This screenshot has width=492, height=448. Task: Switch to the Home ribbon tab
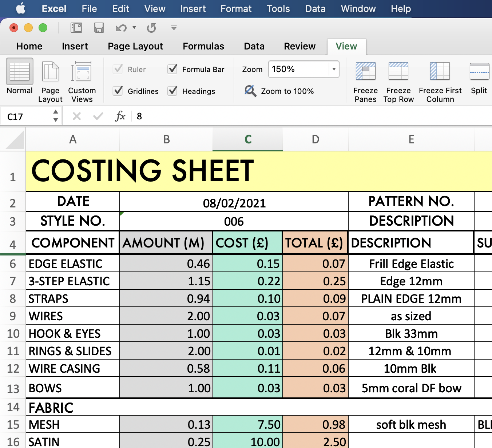coord(29,46)
